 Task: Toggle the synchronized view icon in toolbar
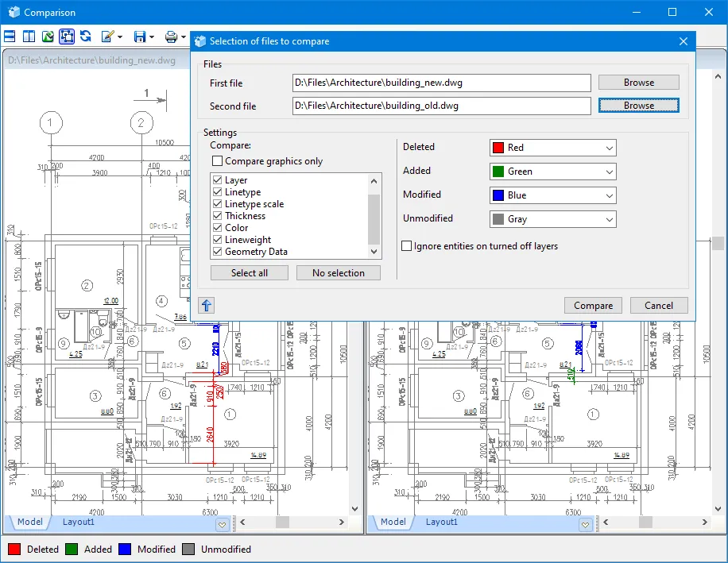67,37
